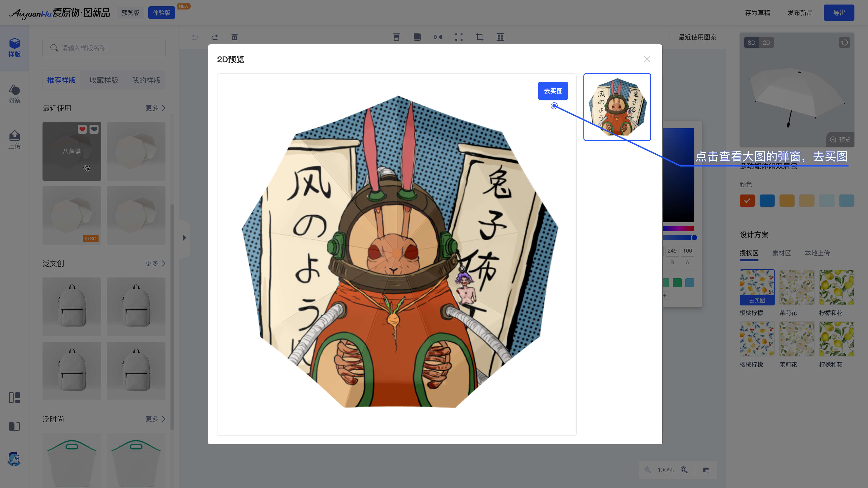Open the 图案 patterns sidebar panel
The width and height of the screenshot is (868, 488).
(x=14, y=94)
